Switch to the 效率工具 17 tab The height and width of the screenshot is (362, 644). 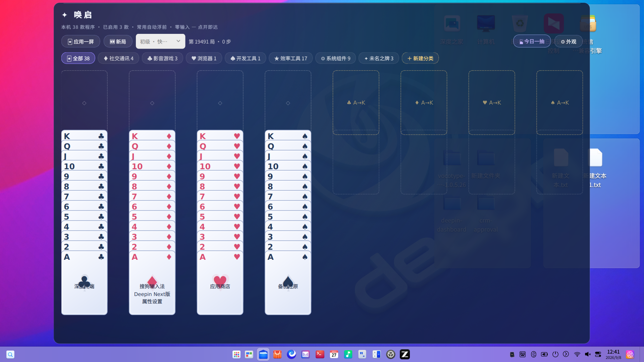coord(290,58)
